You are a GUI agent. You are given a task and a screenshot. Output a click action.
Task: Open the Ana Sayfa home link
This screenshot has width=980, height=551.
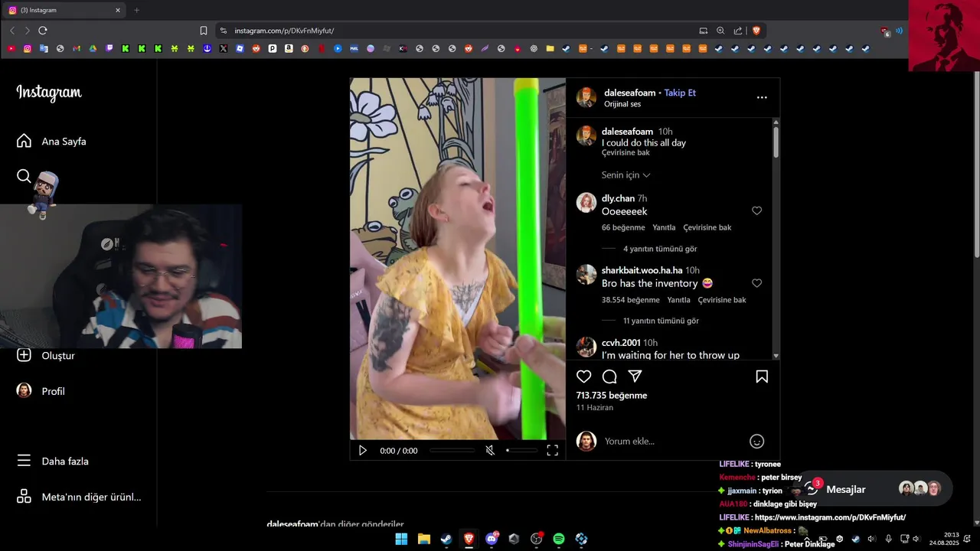[51, 142]
